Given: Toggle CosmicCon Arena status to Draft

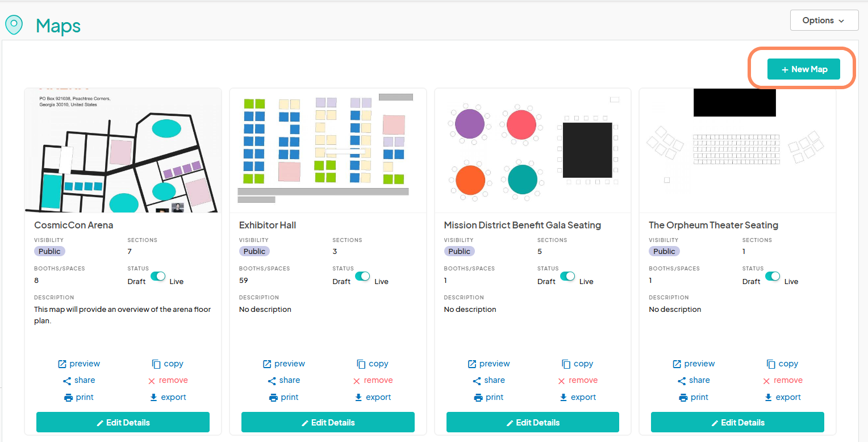Looking at the screenshot, I should pos(157,277).
